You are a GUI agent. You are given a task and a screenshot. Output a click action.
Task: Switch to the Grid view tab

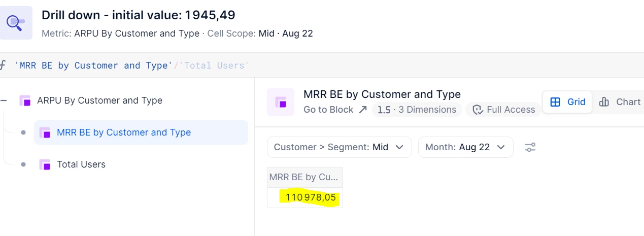point(568,102)
